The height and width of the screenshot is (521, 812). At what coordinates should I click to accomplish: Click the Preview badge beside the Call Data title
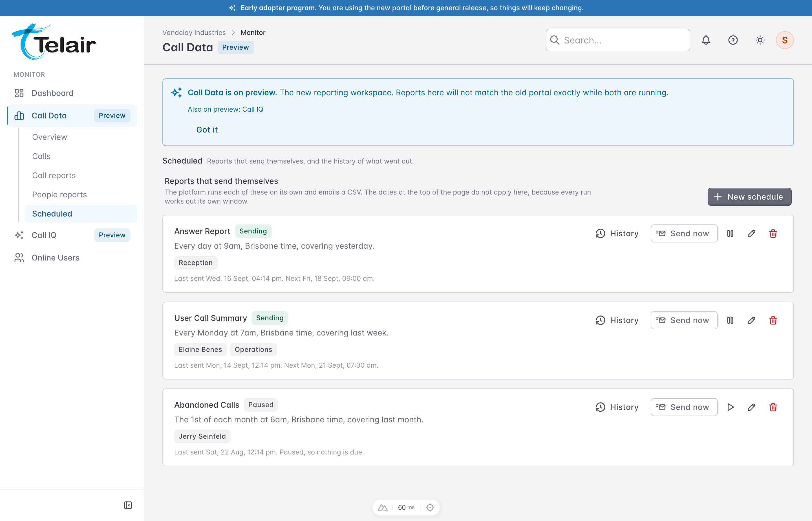[x=235, y=47]
